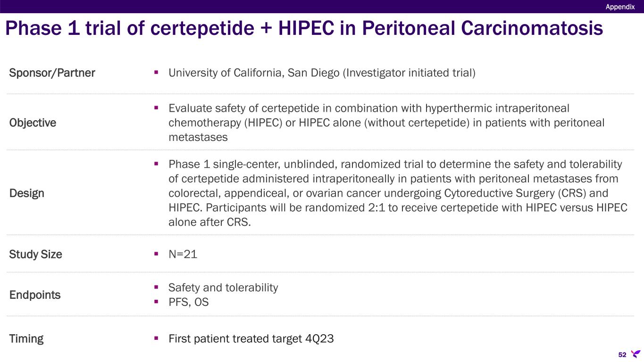
Task: Click the Design row label
Action: point(26,193)
